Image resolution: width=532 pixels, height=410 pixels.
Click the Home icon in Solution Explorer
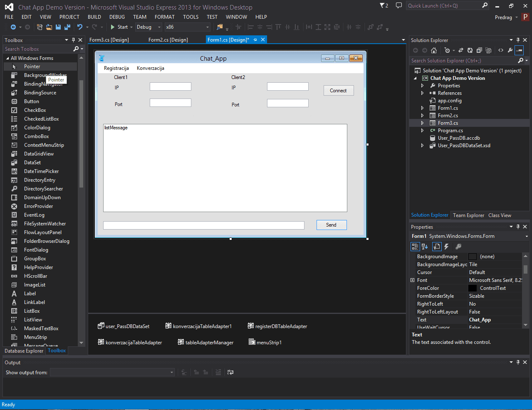click(434, 50)
